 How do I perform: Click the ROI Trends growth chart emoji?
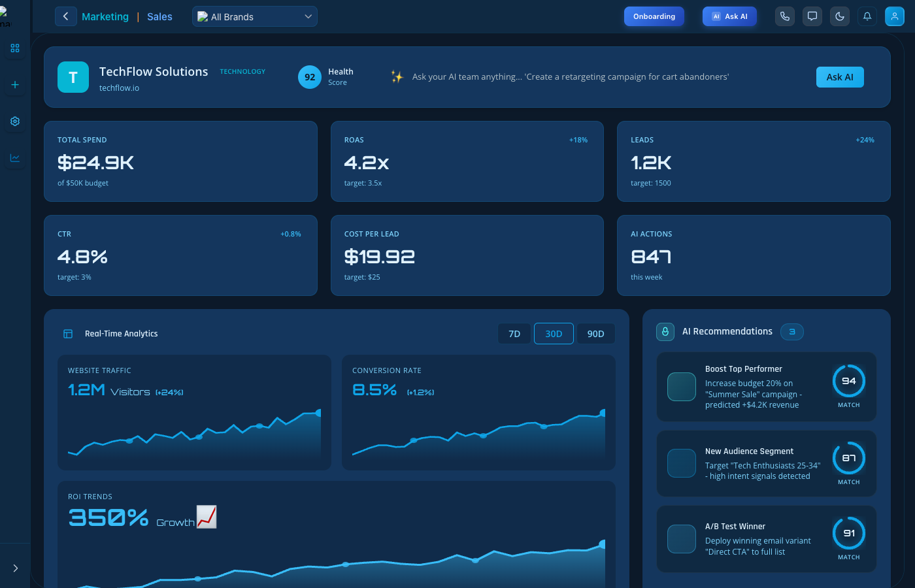(x=207, y=517)
